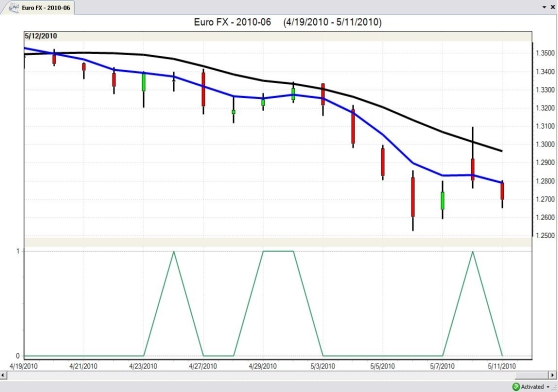Open the dropdown arrow next to Activated

point(548,387)
